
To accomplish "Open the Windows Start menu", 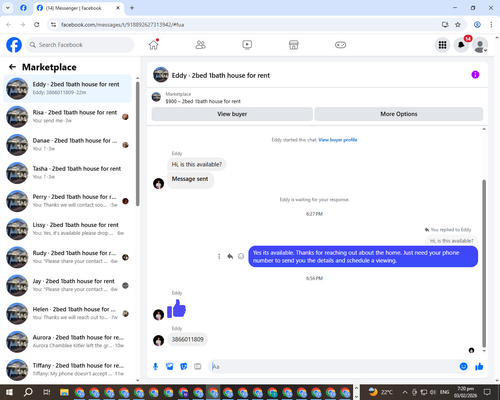I will [x=9, y=392].
